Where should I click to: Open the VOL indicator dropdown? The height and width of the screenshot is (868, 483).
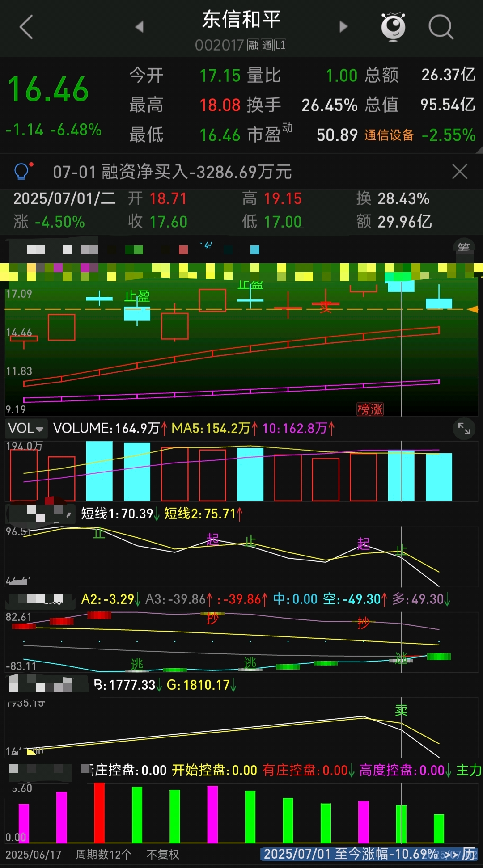coord(26,428)
